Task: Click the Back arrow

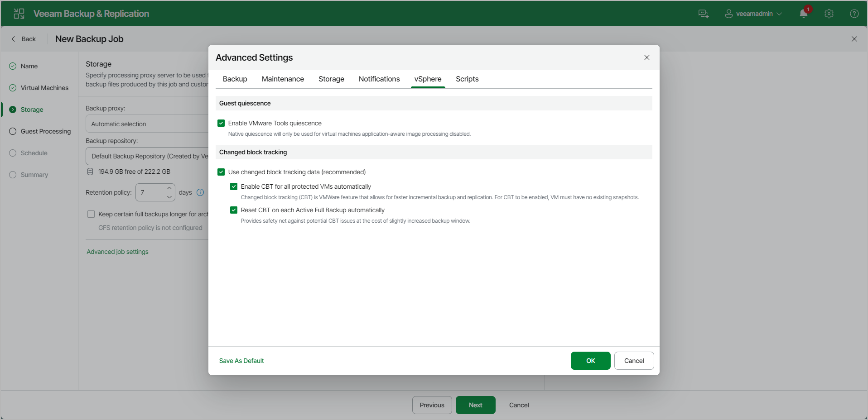Action: click(13, 39)
